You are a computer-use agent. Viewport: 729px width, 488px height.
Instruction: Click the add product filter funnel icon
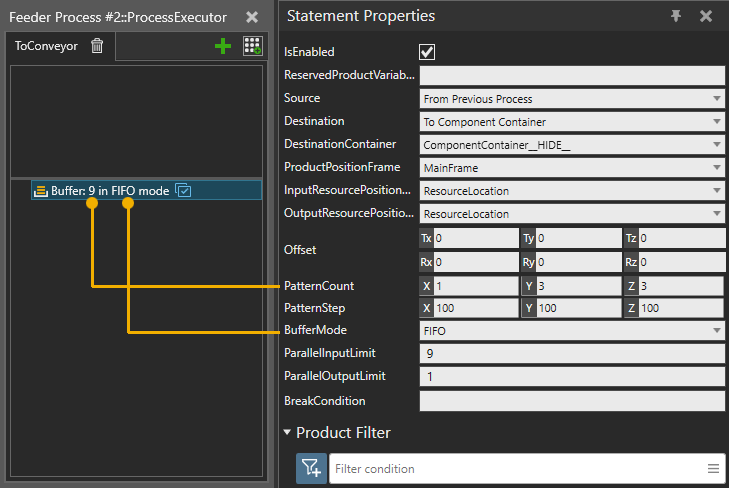click(x=311, y=468)
